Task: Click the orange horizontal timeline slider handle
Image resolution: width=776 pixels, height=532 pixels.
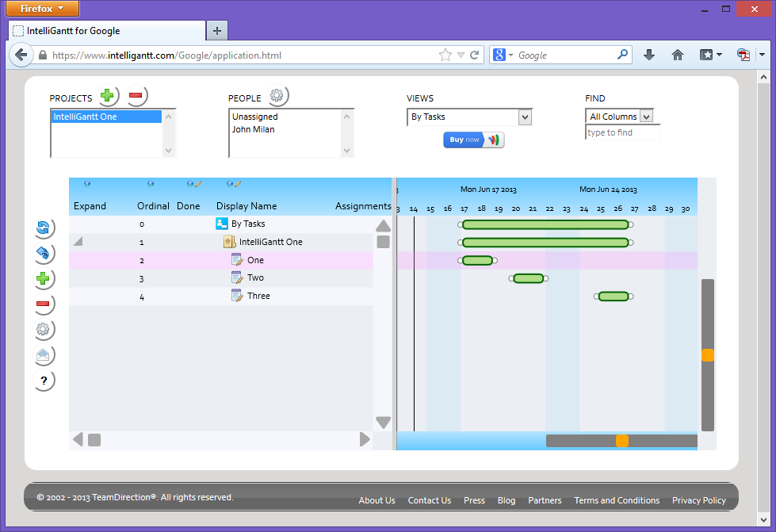Action: pos(622,441)
